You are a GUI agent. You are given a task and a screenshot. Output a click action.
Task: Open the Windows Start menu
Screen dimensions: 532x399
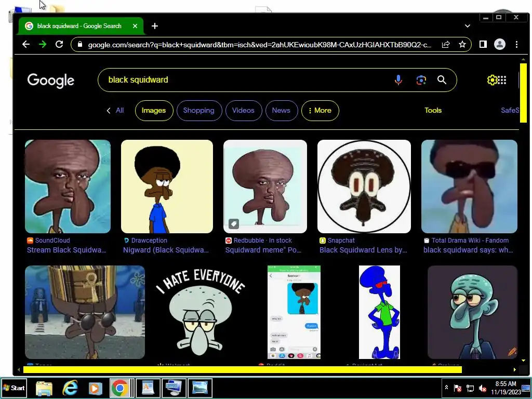[x=14, y=388]
